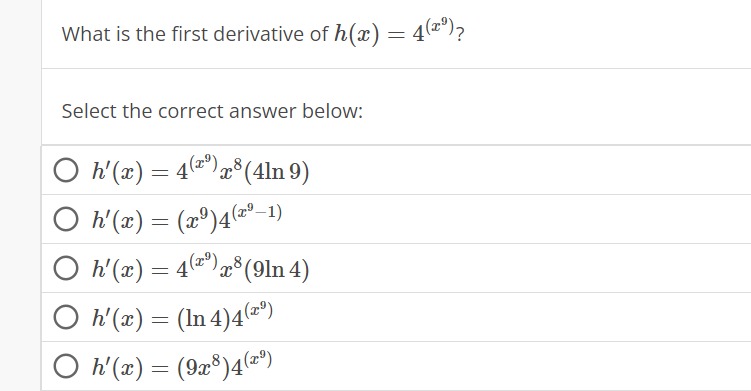Click the formula text ending in (9ln 4)
Viewport: 751px width, 391px height.
[x=201, y=268]
